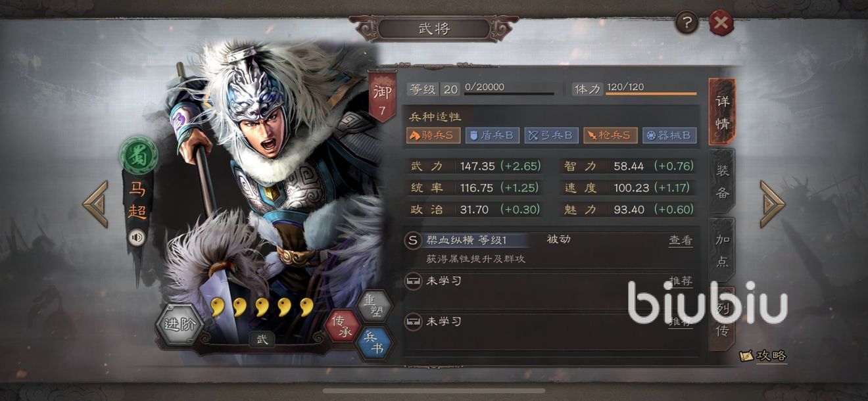Switch to the 加点 tab
Viewport: 868px width, 401px height.
click(x=722, y=250)
